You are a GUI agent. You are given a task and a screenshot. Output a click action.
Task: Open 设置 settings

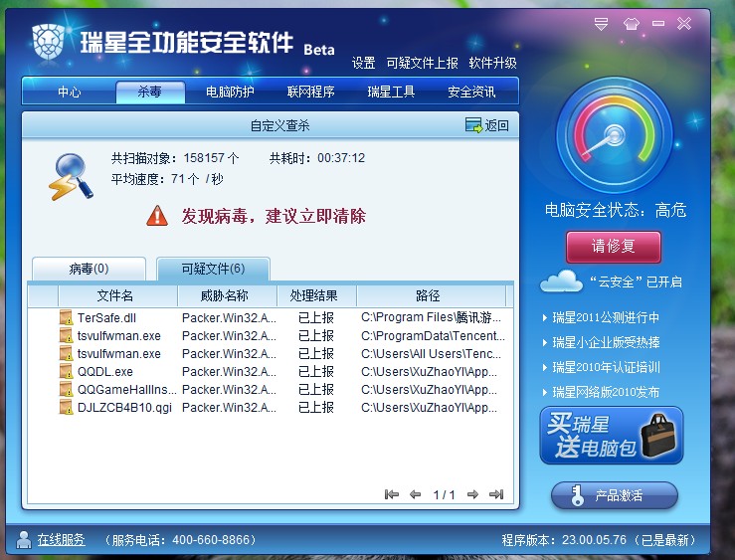363,63
